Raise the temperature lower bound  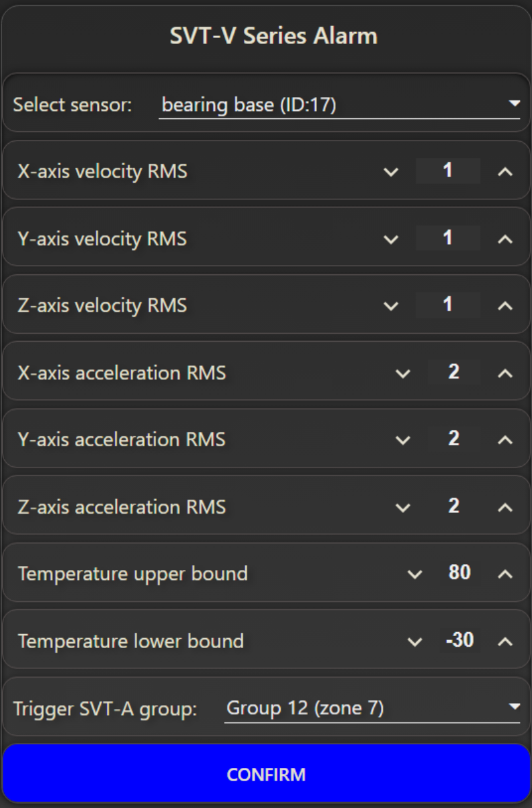pos(505,641)
